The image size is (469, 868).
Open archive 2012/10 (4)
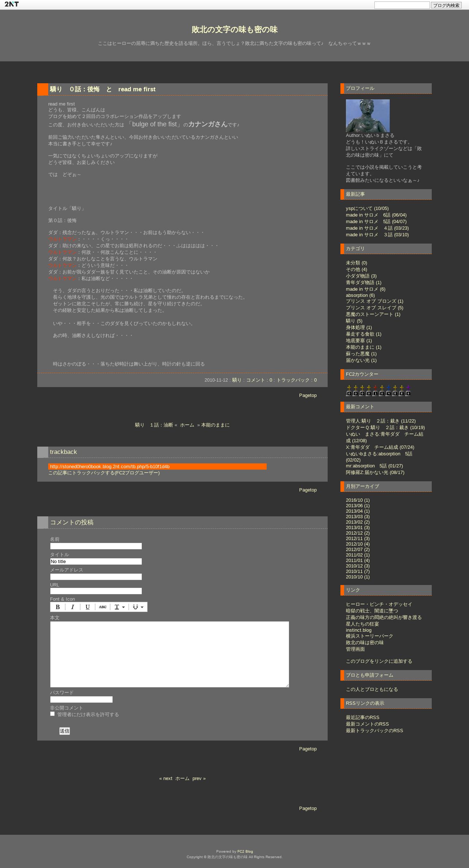[358, 544]
